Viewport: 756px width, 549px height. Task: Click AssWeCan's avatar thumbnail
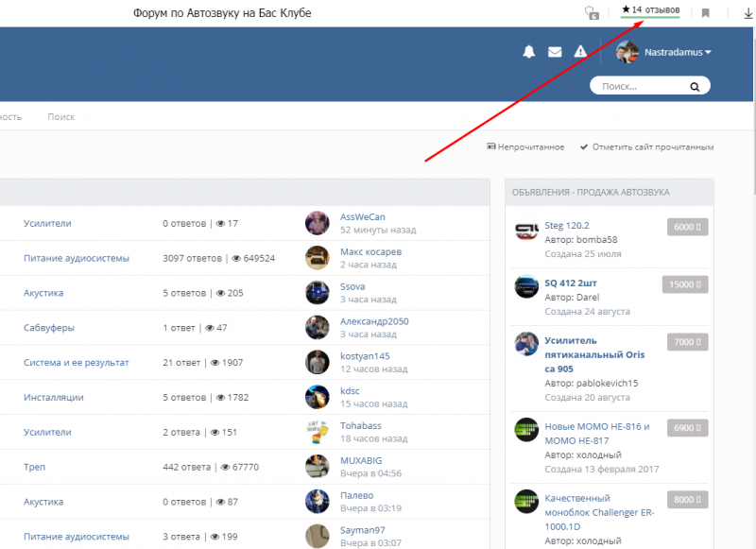coord(318,223)
